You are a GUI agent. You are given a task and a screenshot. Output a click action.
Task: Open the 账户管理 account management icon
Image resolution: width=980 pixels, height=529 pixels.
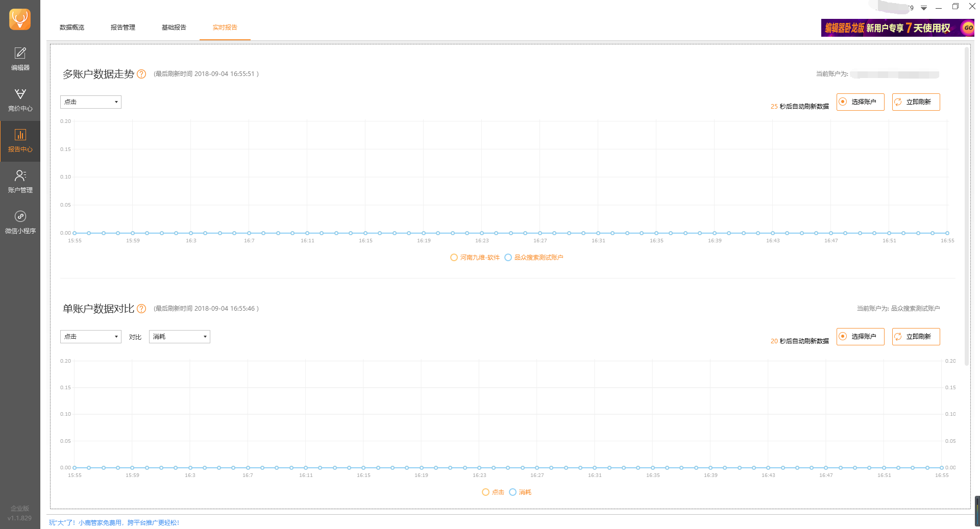click(20, 182)
